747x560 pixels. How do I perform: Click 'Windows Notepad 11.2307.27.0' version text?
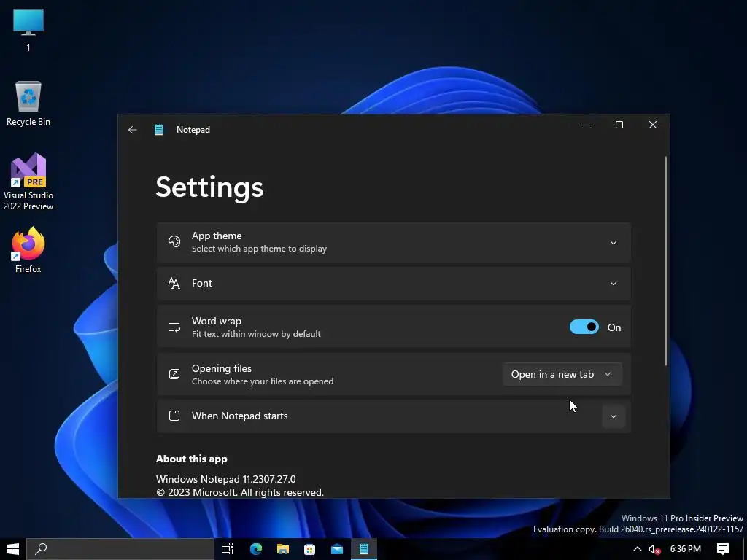click(226, 479)
